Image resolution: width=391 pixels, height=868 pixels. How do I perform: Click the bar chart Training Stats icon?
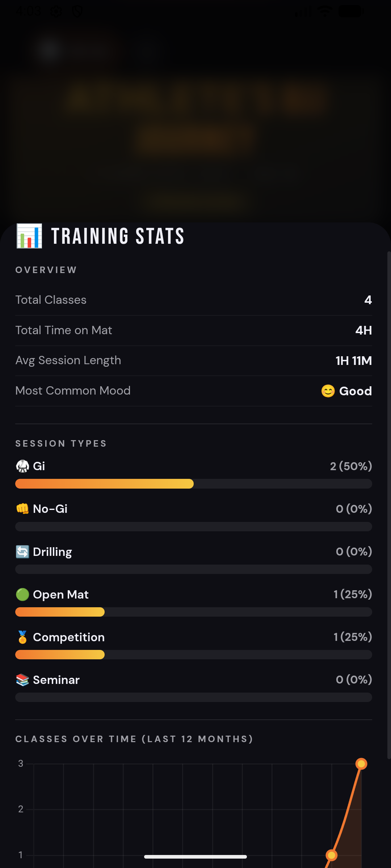[x=29, y=237]
